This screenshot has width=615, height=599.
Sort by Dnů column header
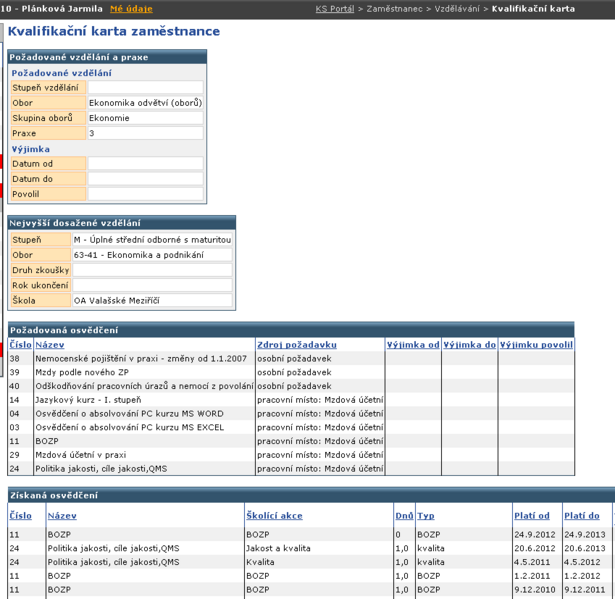pos(404,515)
